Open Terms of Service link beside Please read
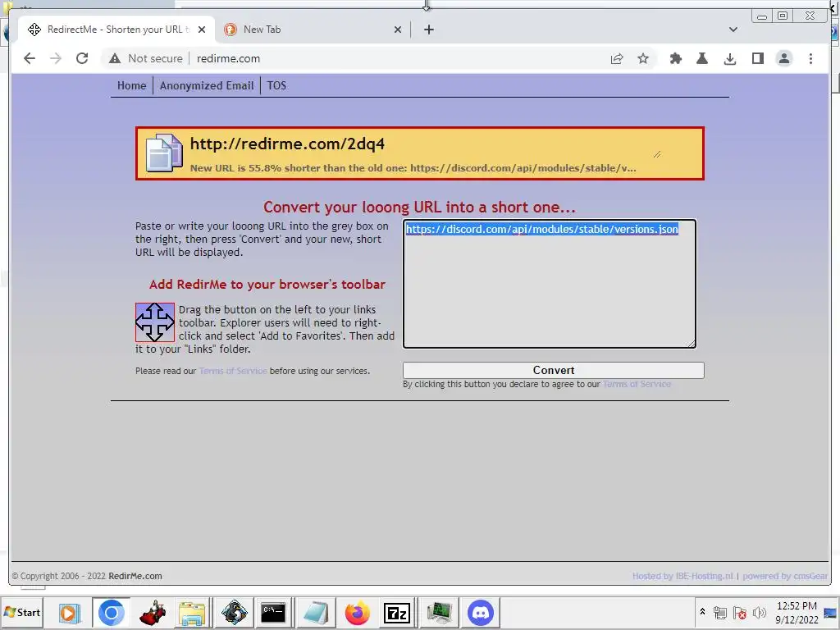The height and width of the screenshot is (630, 840). [233, 371]
